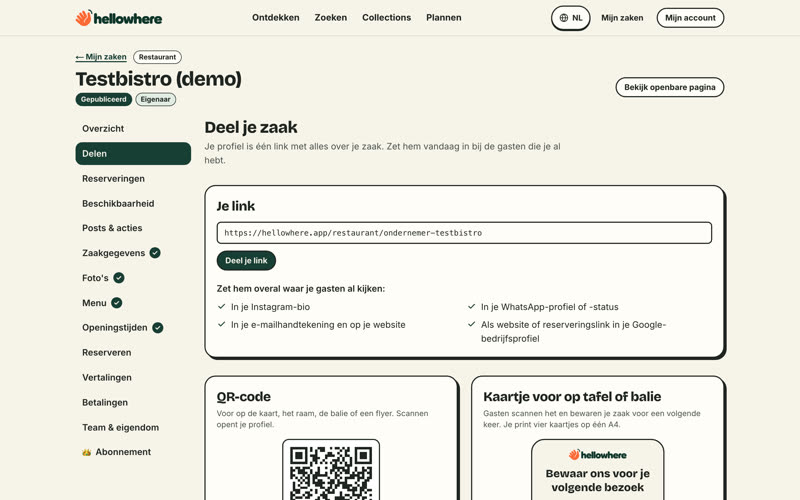Click 'Zet hem overal waar je gasten al kijken' text
This screenshot has height=500, width=800.
(x=301, y=289)
